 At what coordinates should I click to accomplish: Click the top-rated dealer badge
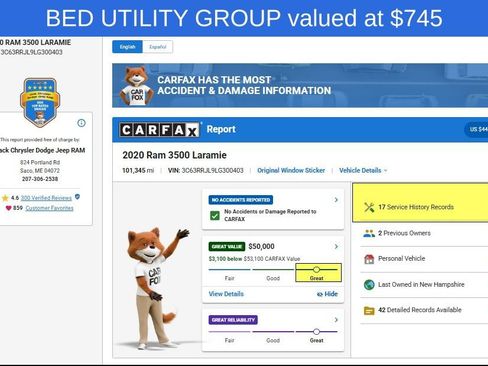(x=40, y=102)
